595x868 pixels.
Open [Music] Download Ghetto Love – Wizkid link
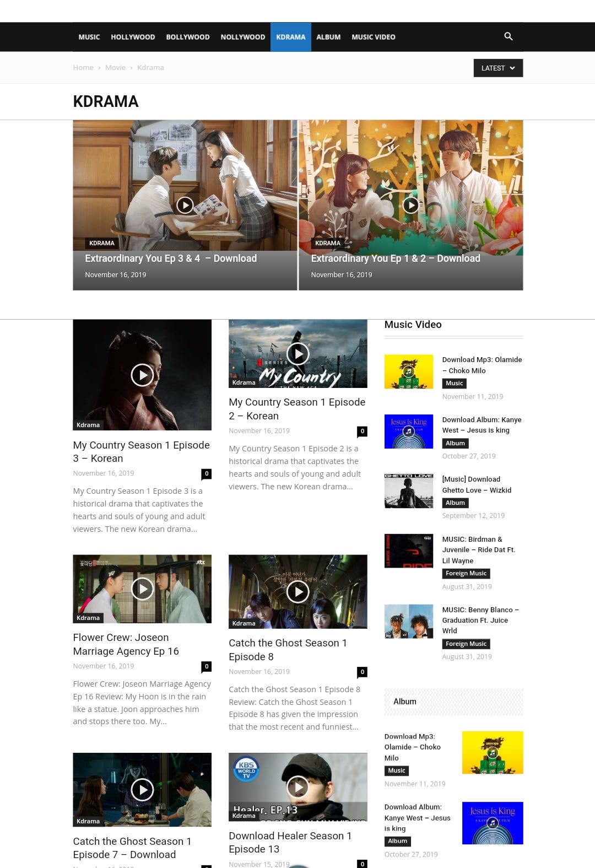pyautogui.click(x=477, y=485)
